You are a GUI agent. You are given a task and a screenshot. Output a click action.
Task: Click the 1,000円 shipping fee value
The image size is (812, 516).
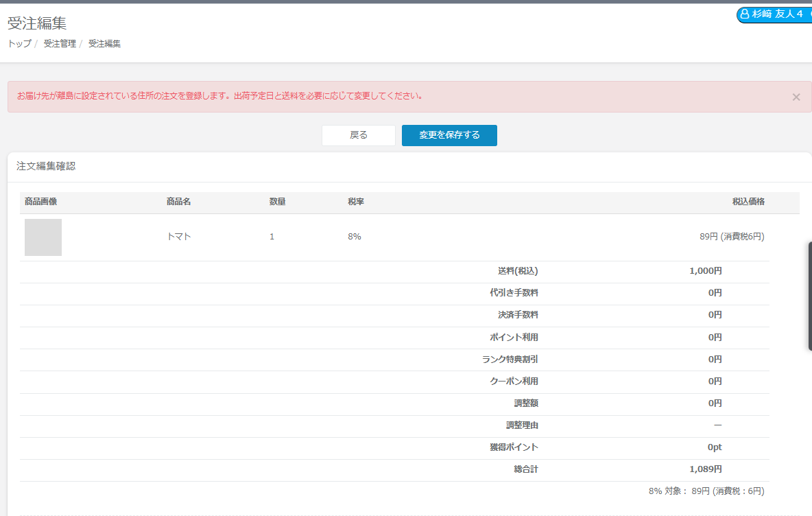(x=705, y=271)
